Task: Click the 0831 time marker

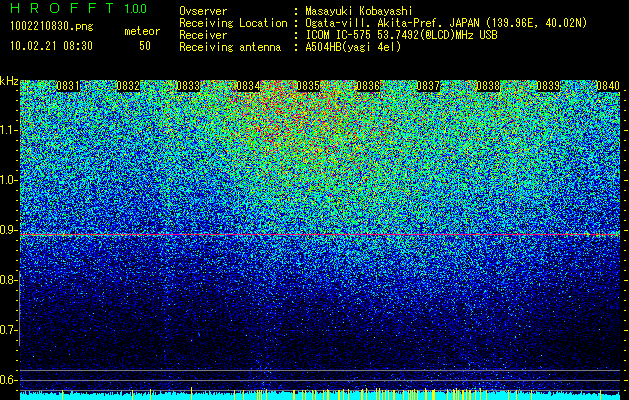Action: pos(68,86)
